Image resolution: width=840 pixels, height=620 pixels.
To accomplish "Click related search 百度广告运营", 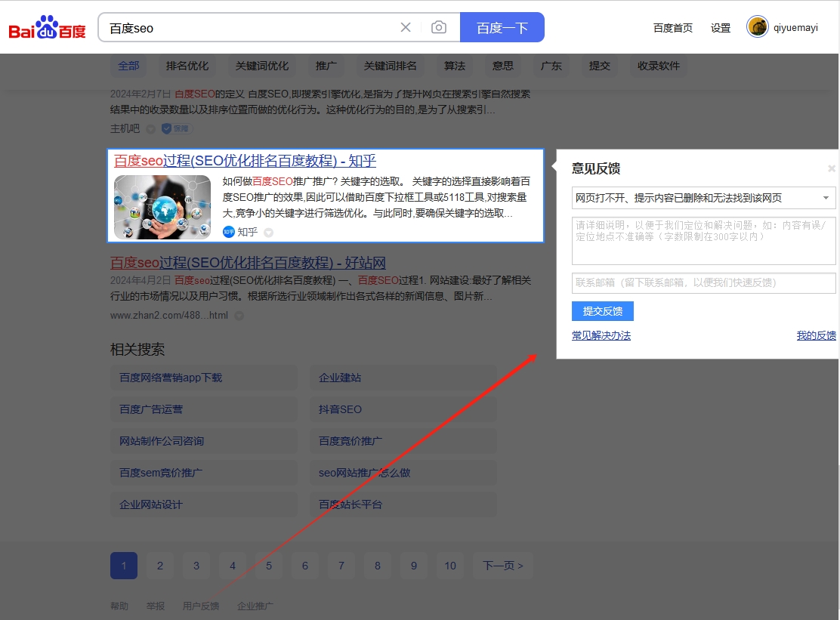I will (x=203, y=409).
